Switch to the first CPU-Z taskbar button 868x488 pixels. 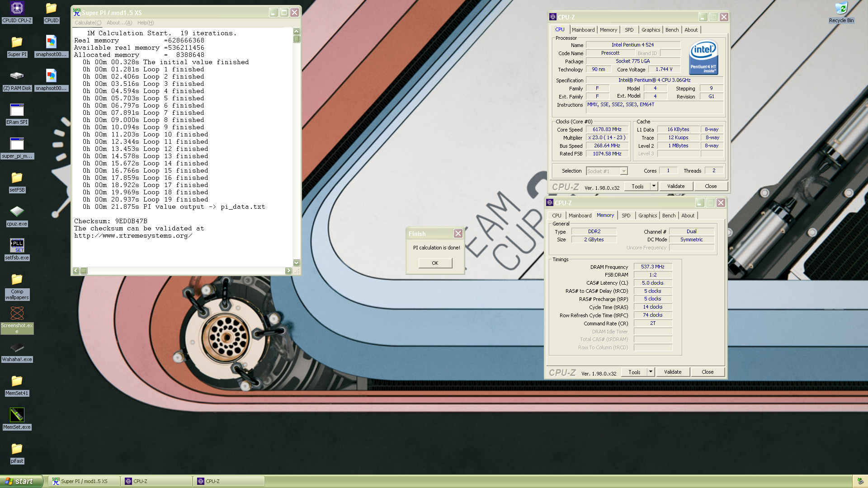[156, 481]
